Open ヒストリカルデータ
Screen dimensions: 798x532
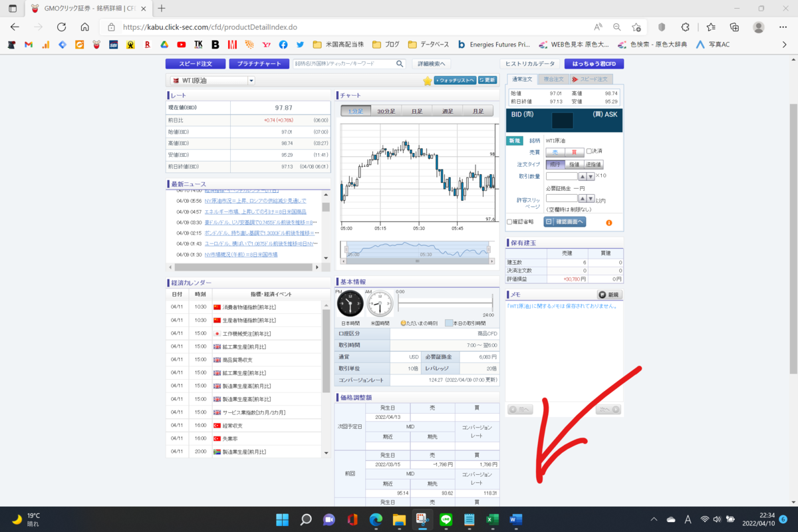click(529, 64)
